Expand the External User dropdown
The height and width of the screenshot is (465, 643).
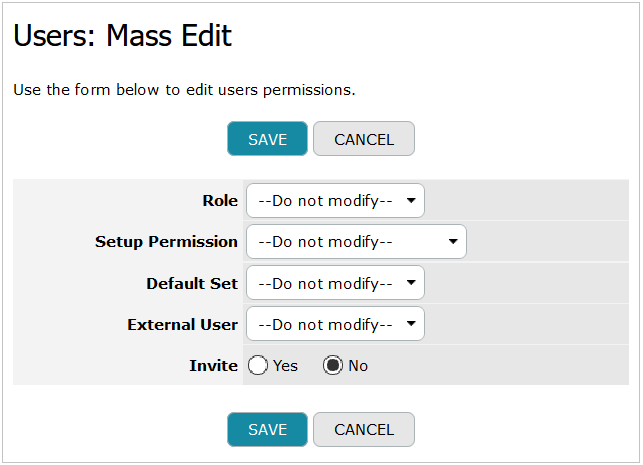click(x=335, y=324)
